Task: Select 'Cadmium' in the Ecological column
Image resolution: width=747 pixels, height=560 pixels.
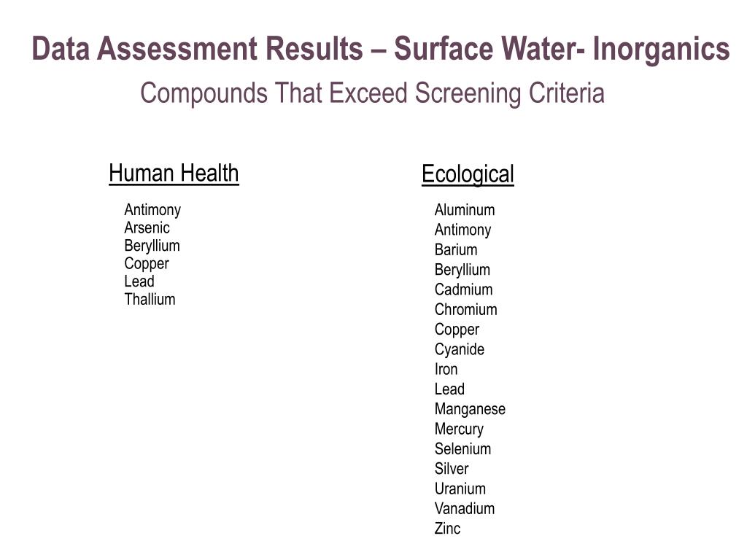Action: 463,289
